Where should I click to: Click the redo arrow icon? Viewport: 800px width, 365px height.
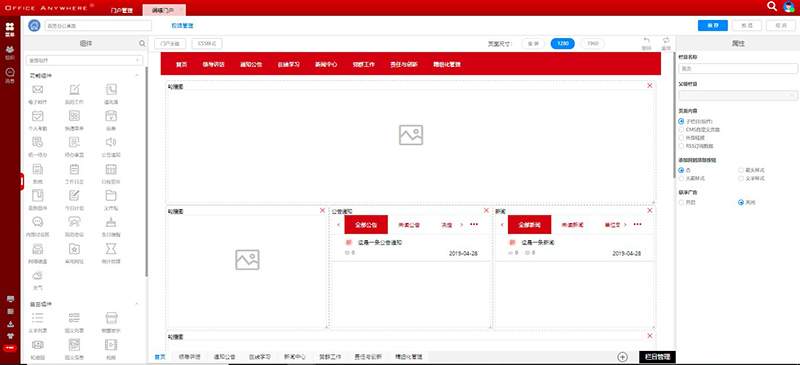point(666,40)
